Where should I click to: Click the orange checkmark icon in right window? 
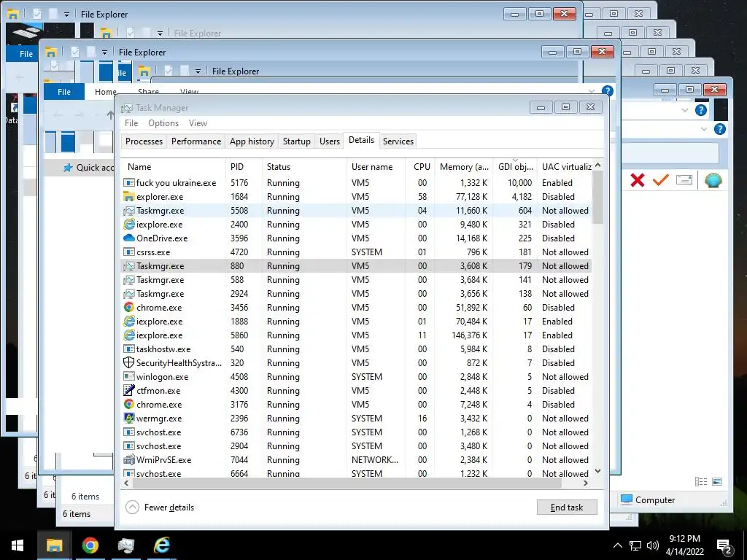pos(660,180)
